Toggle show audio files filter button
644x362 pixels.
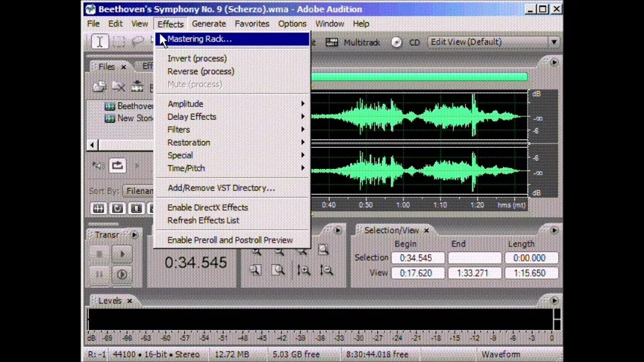(99, 208)
